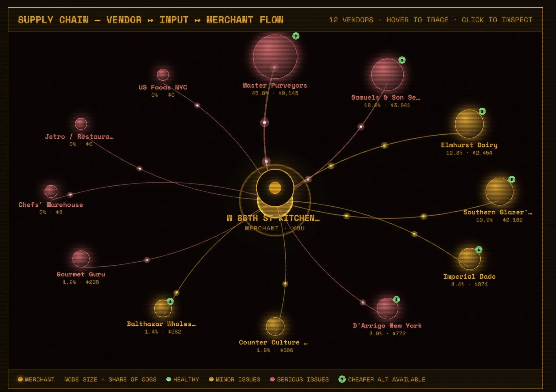Click the D'Arrigo New York node

click(387, 308)
